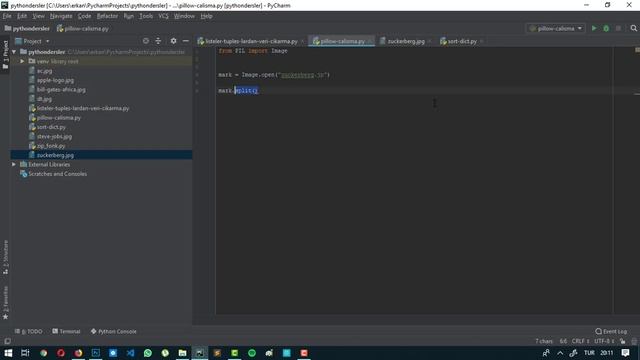This screenshot has height=360, width=640.
Task: Toggle the Project tool window side tab
Action: 5,55
